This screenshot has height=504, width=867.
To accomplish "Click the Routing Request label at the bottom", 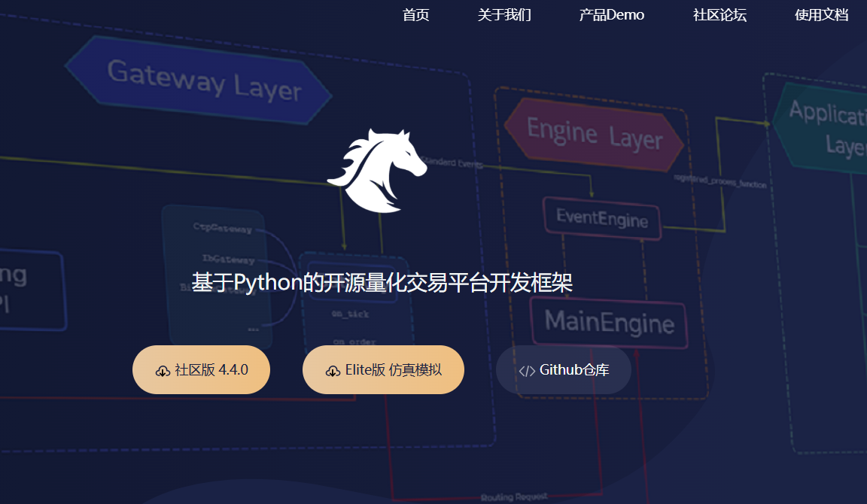I will (x=514, y=496).
